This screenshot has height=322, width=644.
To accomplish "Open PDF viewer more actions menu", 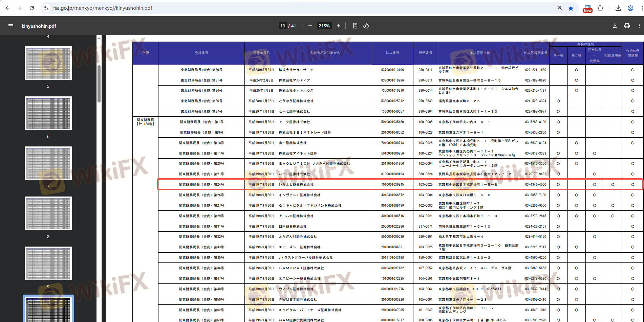I will (x=639, y=26).
